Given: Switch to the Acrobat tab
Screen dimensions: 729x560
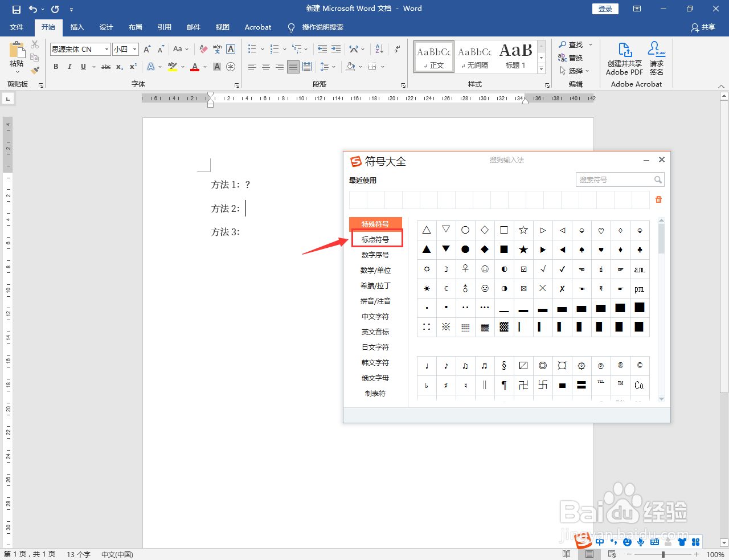Looking at the screenshot, I should click(x=258, y=27).
